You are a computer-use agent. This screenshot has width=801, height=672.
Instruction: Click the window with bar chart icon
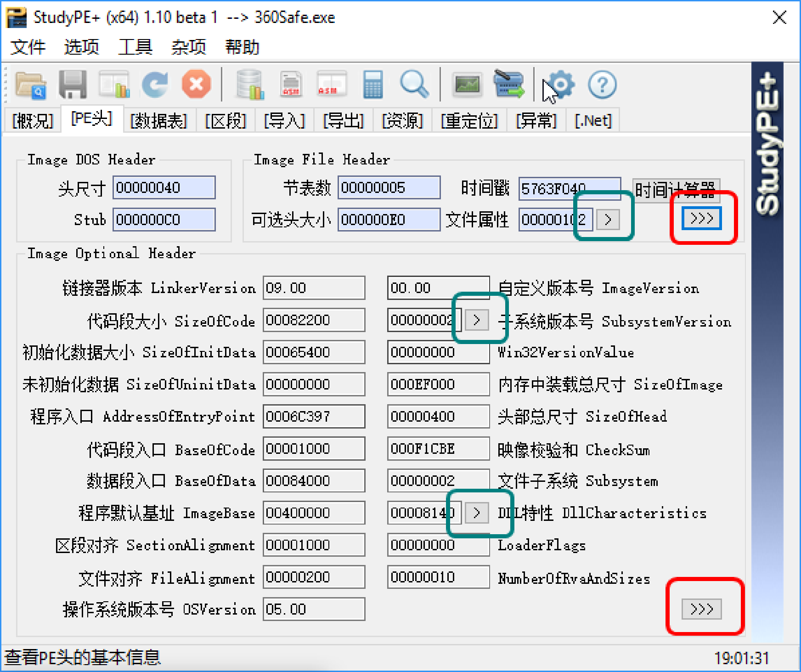click(x=114, y=85)
